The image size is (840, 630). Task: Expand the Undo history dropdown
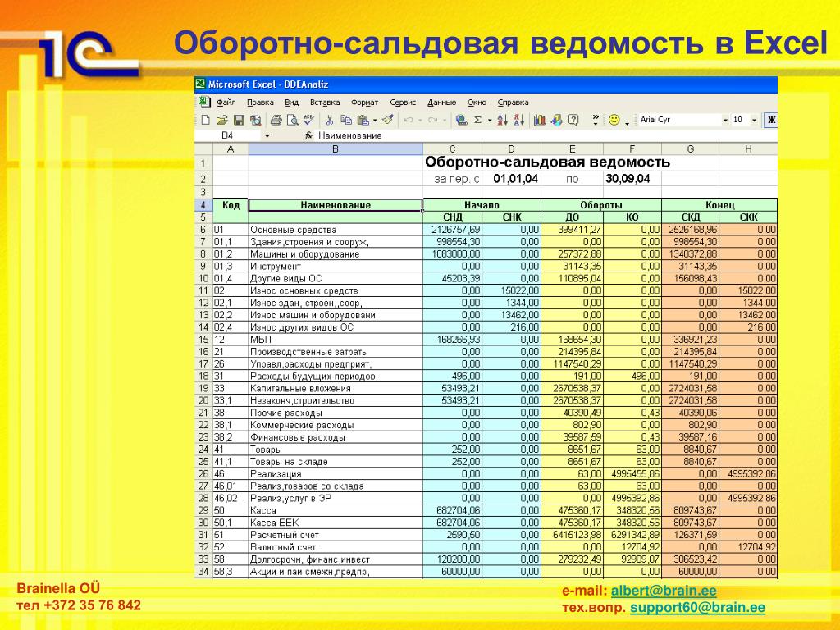tap(420, 121)
